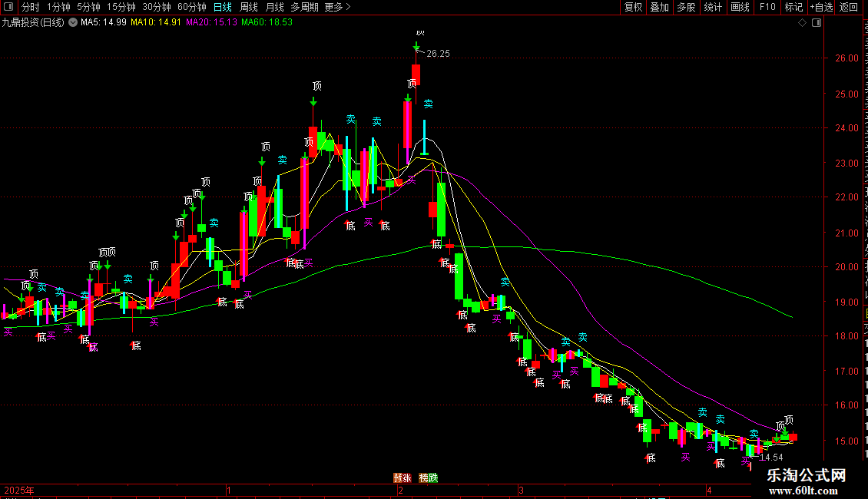Image resolution: width=868 pixels, height=499 pixels.
Task: Click the diamond marker icon
Action: click(x=802, y=23)
